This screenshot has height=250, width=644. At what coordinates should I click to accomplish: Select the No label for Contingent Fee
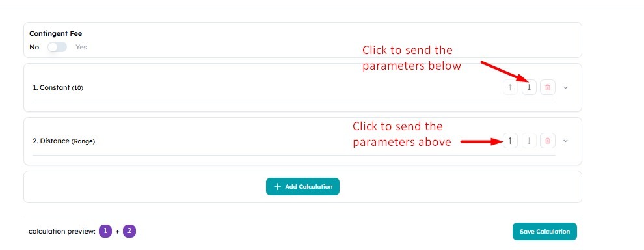point(34,48)
